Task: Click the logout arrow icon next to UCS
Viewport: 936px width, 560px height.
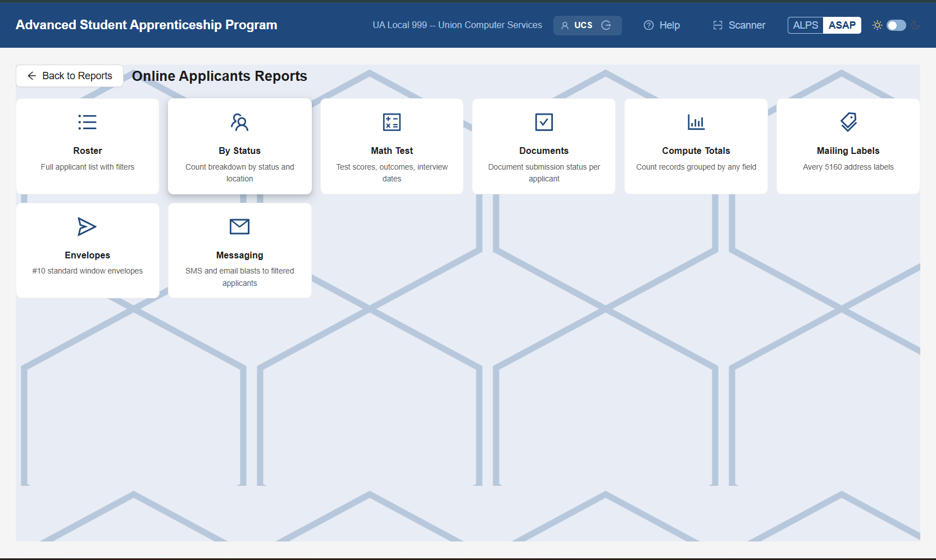Action: [606, 25]
